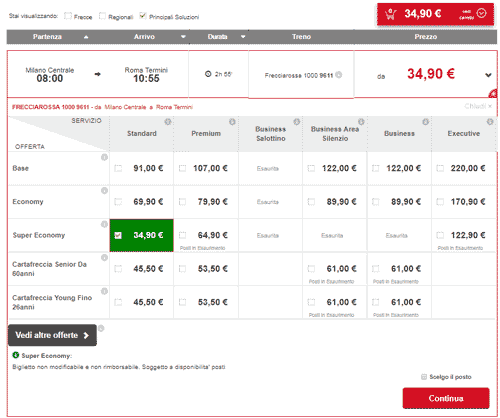Select Young Premium fare 53,50 €
The height and width of the screenshot is (418, 500).
tap(182, 303)
